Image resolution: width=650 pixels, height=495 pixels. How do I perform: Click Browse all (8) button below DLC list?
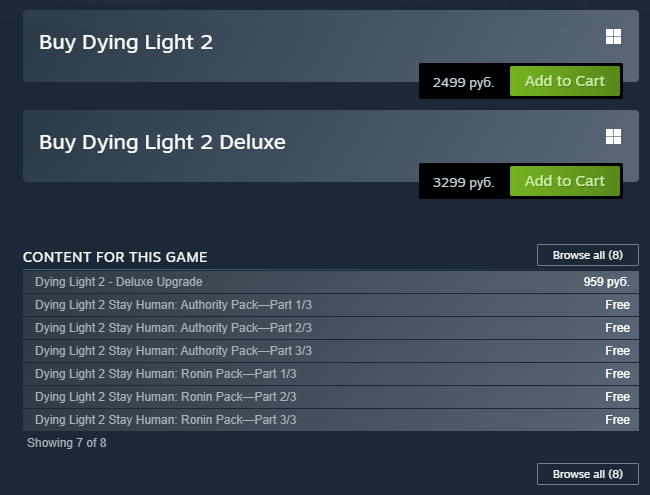[587, 473]
